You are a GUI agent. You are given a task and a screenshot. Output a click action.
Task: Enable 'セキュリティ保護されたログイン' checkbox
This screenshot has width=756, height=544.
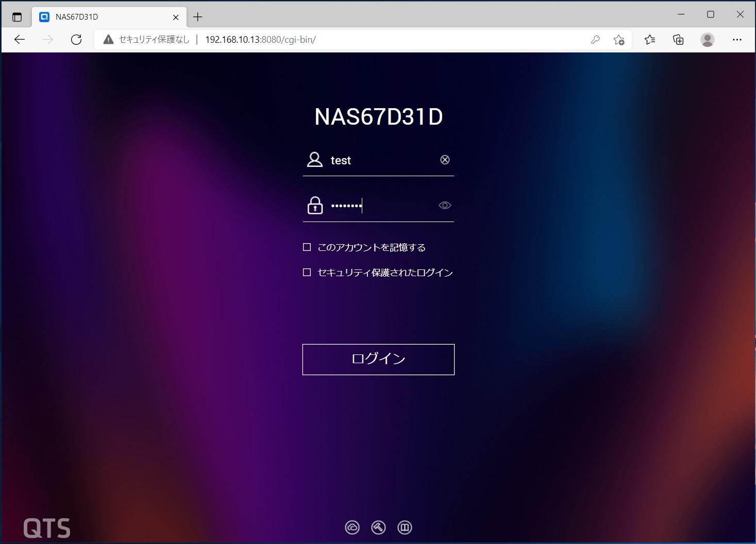point(307,272)
